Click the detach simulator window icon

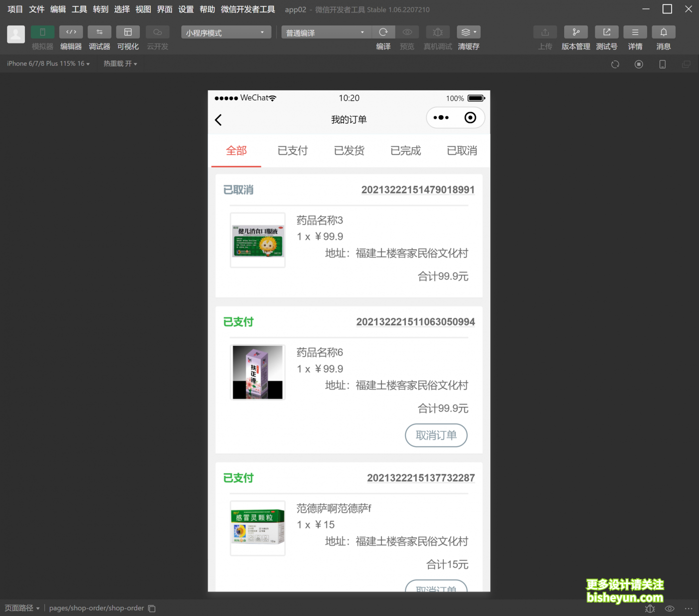pos(686,64)
